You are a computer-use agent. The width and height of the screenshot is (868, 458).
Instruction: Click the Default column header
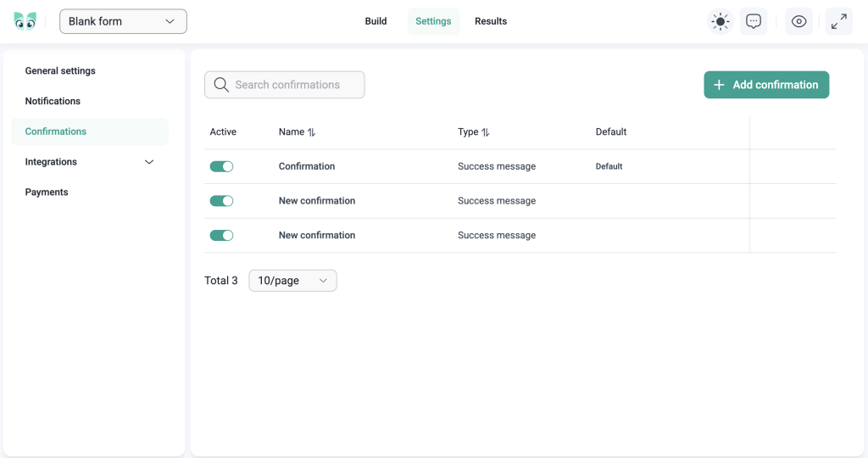(611, 131)
